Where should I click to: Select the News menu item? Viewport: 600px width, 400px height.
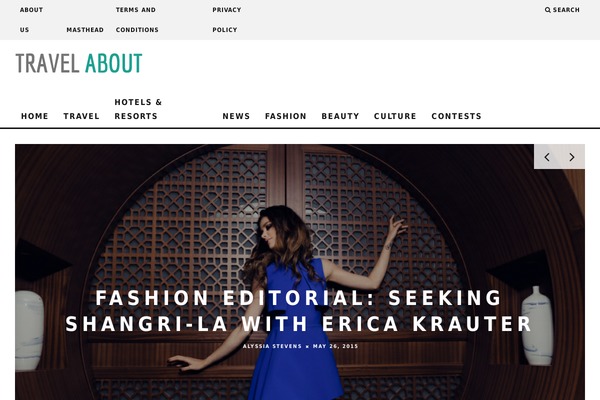[236, 116]
